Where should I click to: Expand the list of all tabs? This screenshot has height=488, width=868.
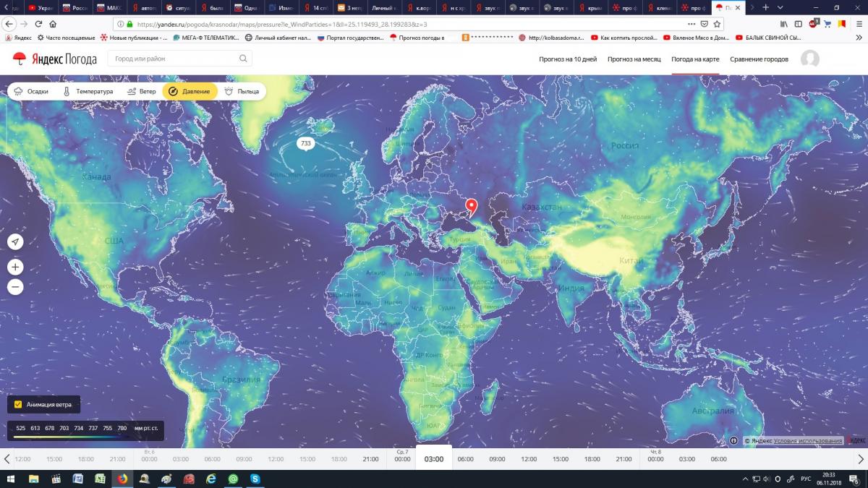780,7
